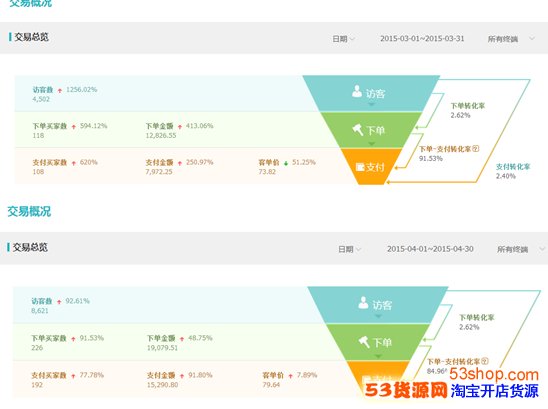Image resolution: width=548 pixels, height=409 pixels.
Task: Open the 日期 dropdown in April overview
Action: pos(349,249)
